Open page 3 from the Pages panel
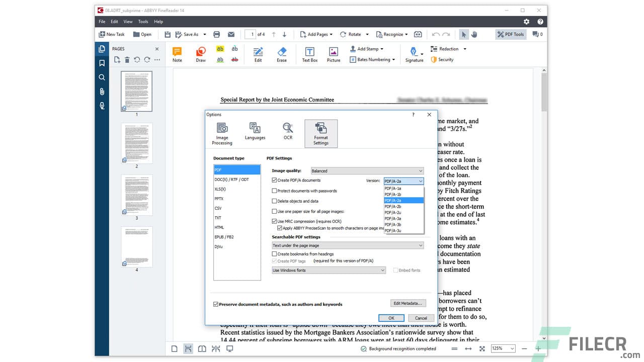 tap(137, 195)
